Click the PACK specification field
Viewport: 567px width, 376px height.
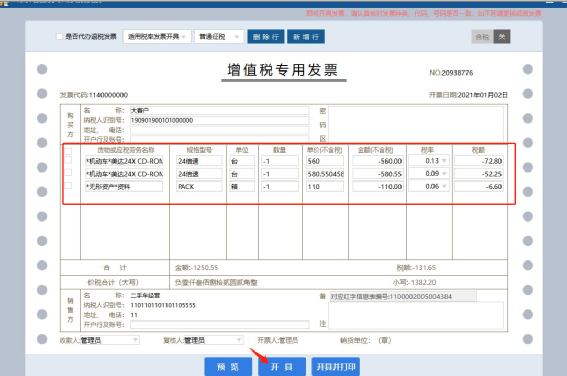(x=199, y=187)
